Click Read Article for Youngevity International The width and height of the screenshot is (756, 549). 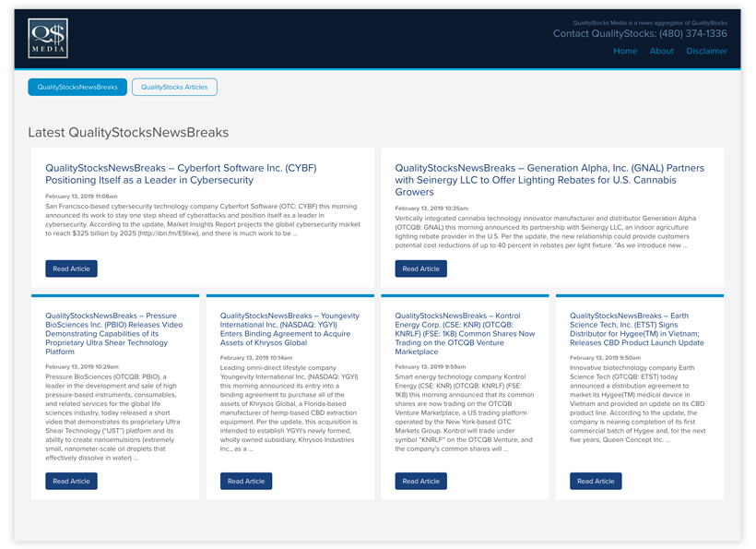(x=246, y=481)
